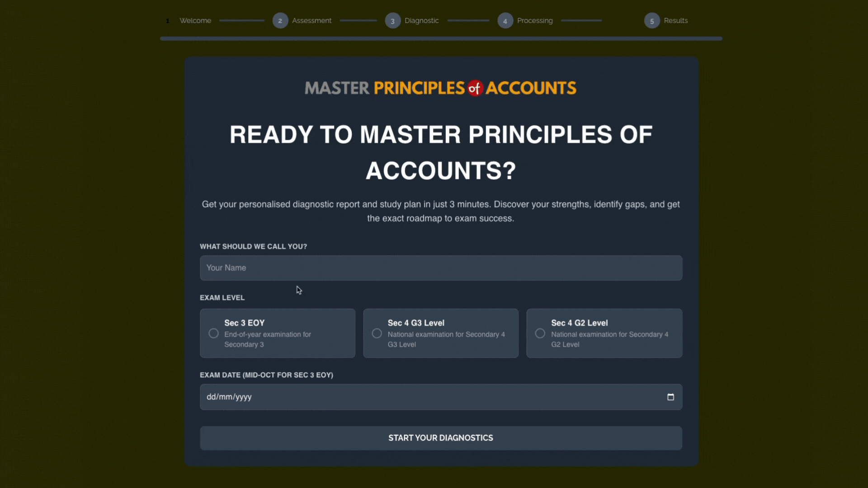Go to the Assessment step label
Image resolution: width=868 pixels, height=488 pixels.
[x=311, y=21]
